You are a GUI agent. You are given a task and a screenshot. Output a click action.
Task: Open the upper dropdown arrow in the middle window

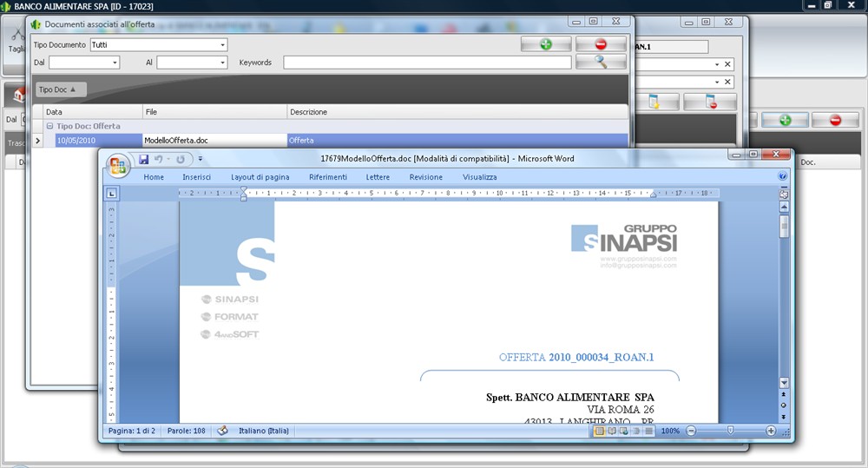(x=717, y=65)
